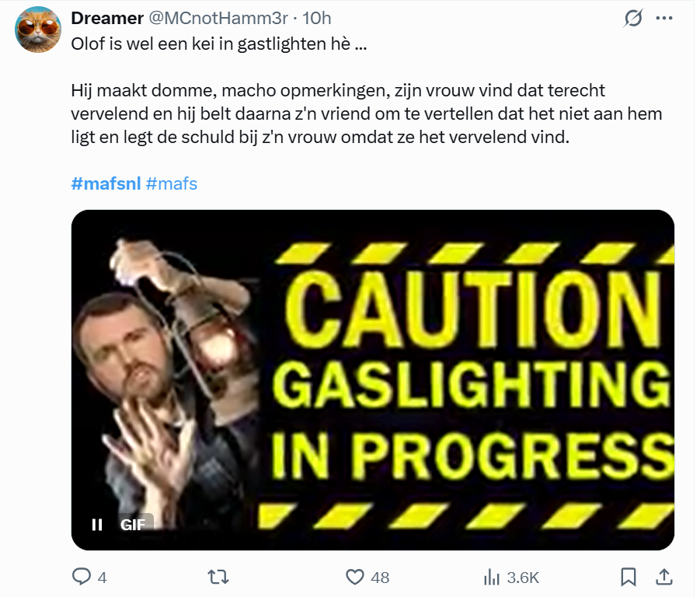Image resolution: width=700 pixels, height=597 pixels.
Task: Click the reply speech bubble icon
Action: pyautogui.click(x=82, y=577)
